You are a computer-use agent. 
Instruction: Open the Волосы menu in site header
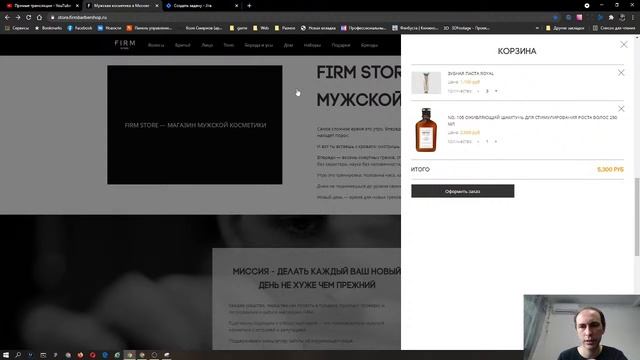click(156, 45)
